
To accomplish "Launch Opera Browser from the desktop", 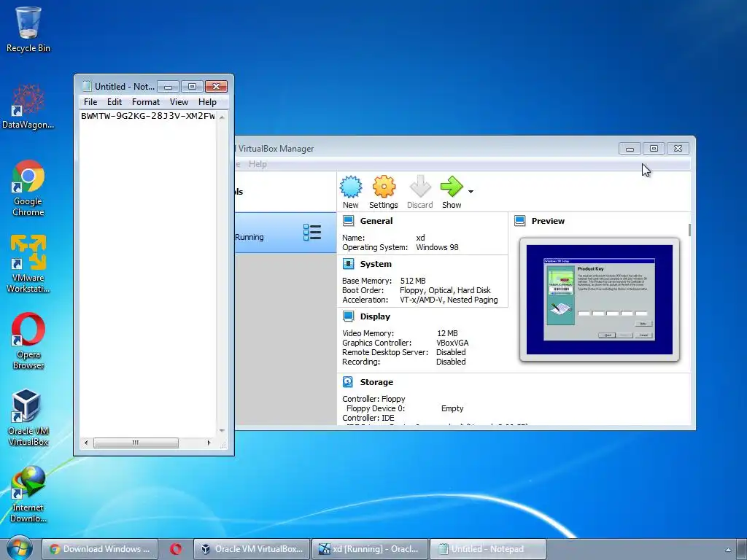I will (28, 341).
